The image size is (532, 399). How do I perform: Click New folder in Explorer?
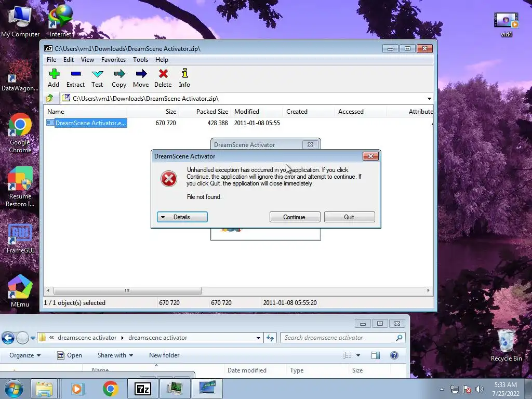164,355
